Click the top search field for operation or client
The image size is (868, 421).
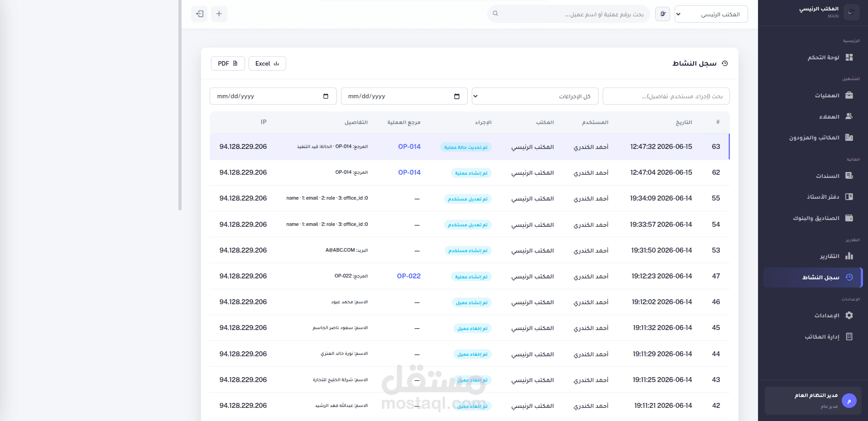[x=568, y=14]
